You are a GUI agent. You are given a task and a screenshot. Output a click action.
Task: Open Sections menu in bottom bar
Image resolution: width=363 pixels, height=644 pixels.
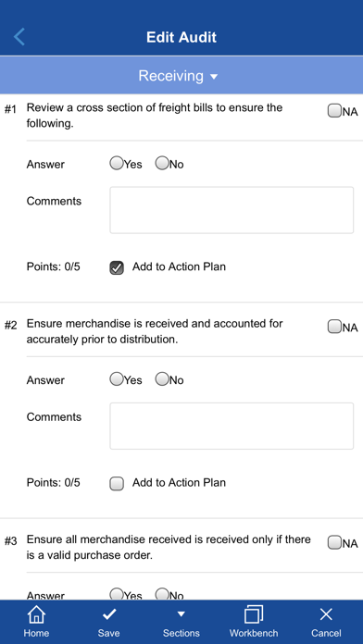click(x=181, y=622)
